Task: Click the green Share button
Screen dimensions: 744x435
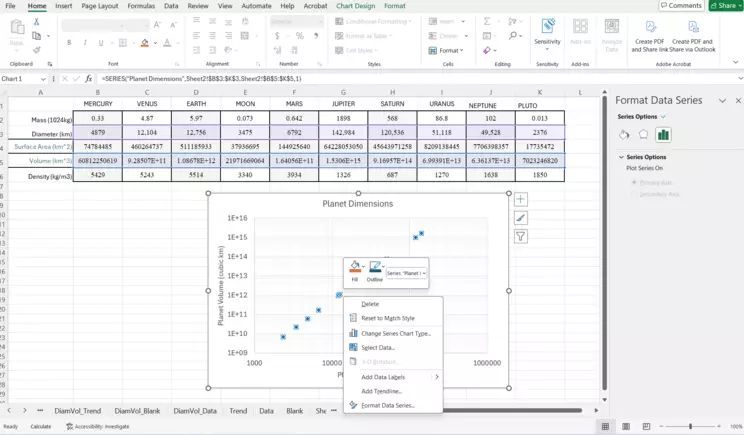Action: click(x=724, y=6)
